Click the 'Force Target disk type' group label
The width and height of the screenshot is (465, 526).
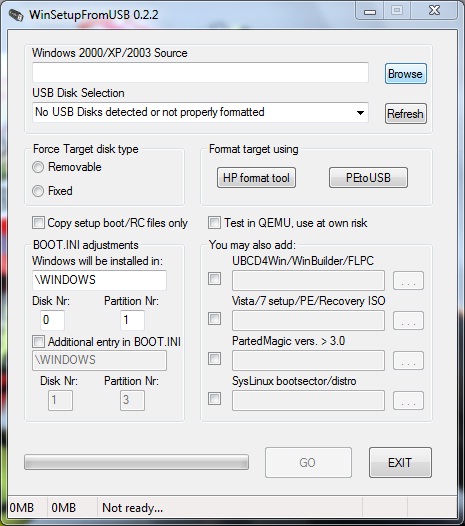click(x=86, y=149)
